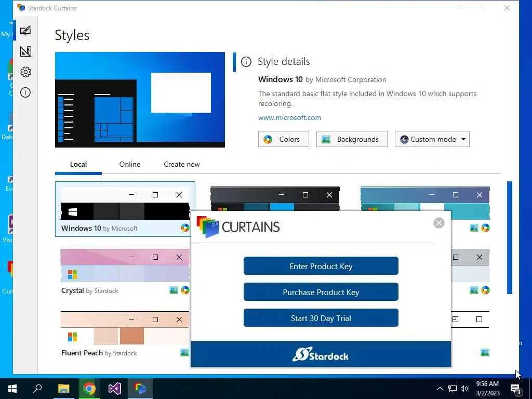This screenshot has width=532, height=399.
Task: Click Enter Product Key
Action: 321,266
